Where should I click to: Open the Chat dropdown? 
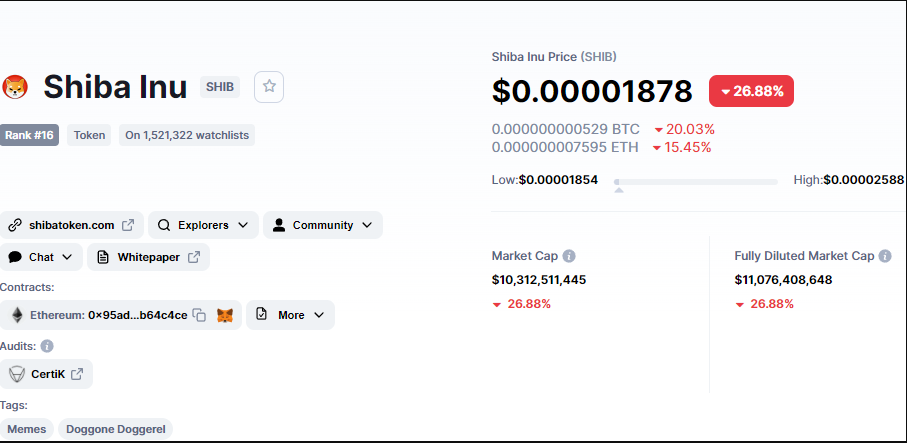41,257
